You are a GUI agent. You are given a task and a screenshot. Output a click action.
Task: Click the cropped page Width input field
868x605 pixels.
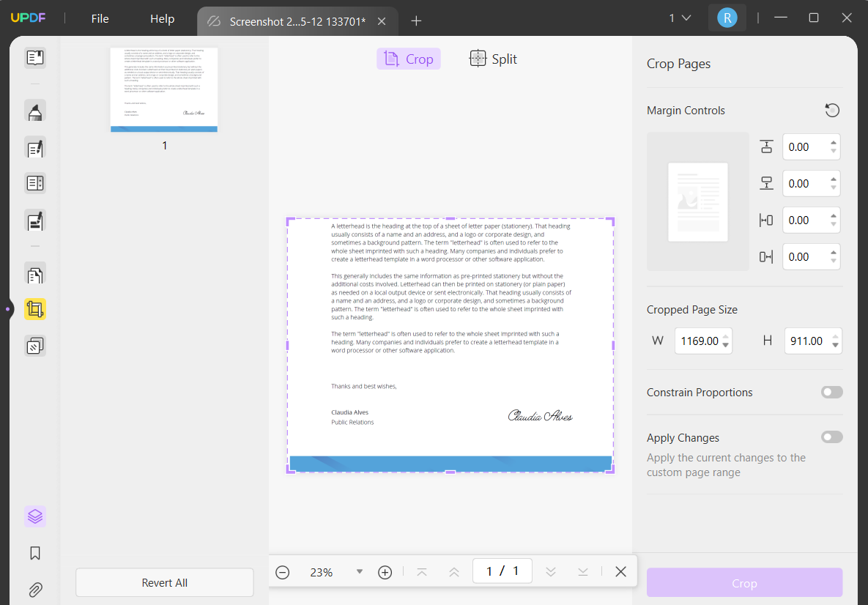point(700,341)
